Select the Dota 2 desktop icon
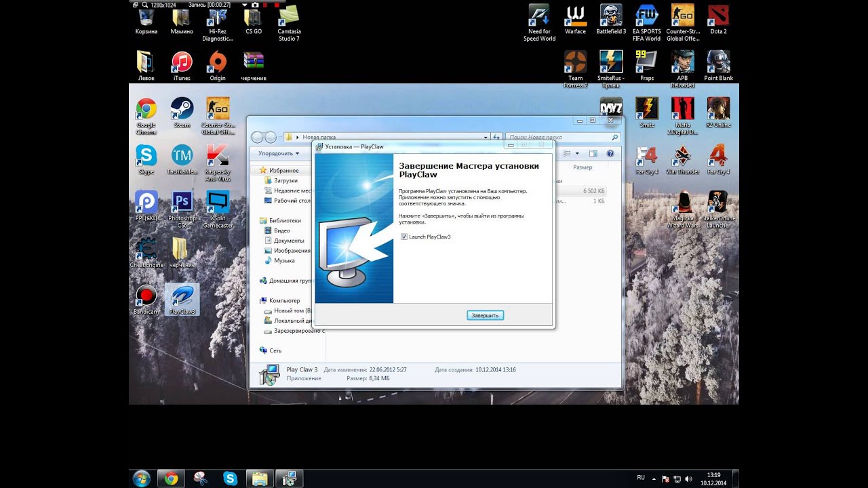Screen dimensions: 868x488 718,19
